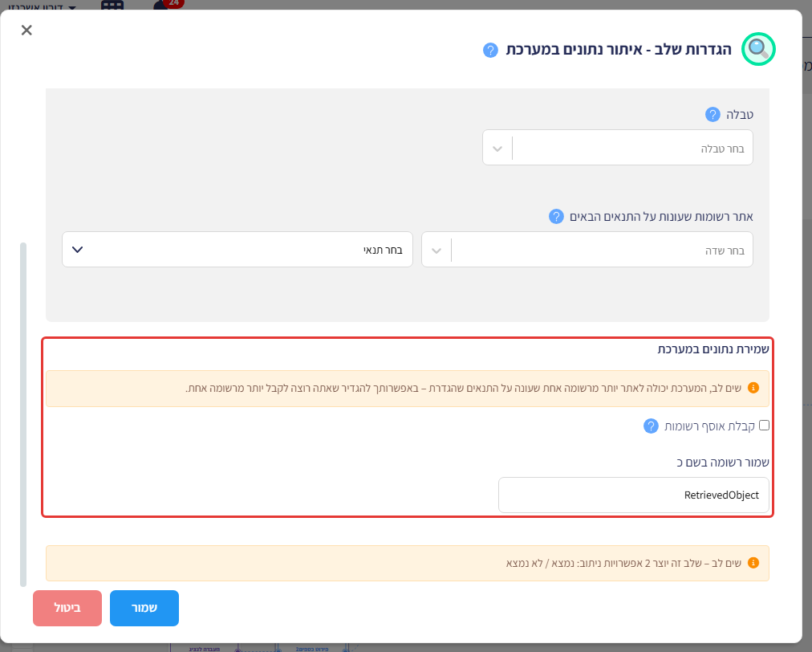Image resolution: width=812 pixels, height=652 pixels.
Task: Click the שמירת נתונים במערכת heading
Action: pyautogui.click(x=713, y=349)
